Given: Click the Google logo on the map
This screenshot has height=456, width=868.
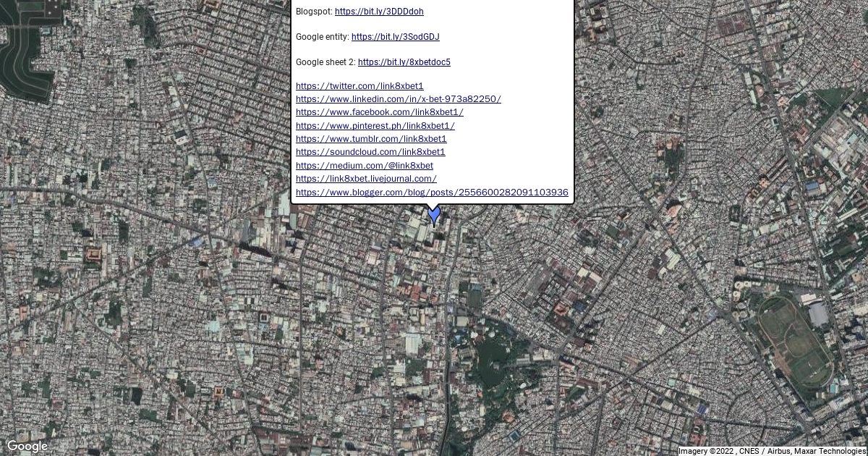Looking at the screenshot, I should tap(27, 446).
